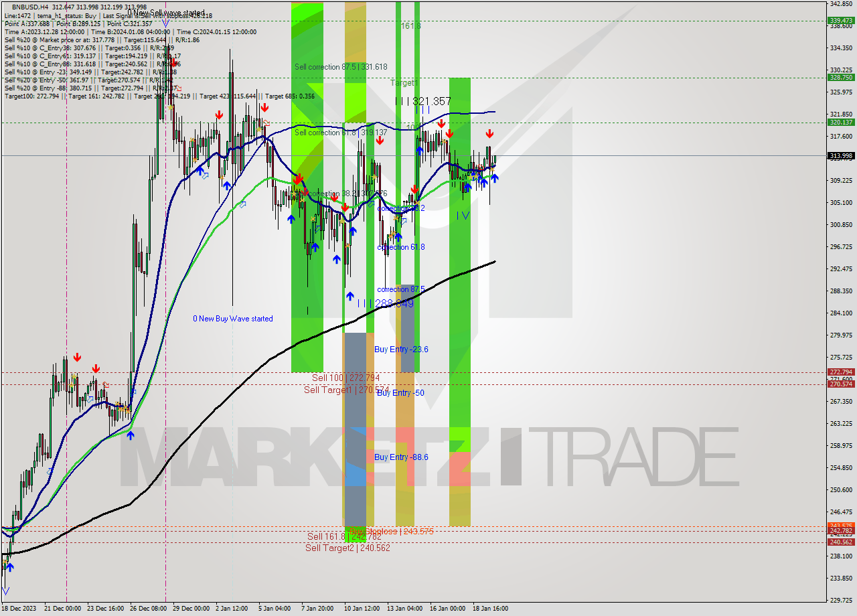Image resolution: width=857 pixels, height=616 pixels.
Task: Click the '13 Jan 04:00' time label
Action: 403,609
